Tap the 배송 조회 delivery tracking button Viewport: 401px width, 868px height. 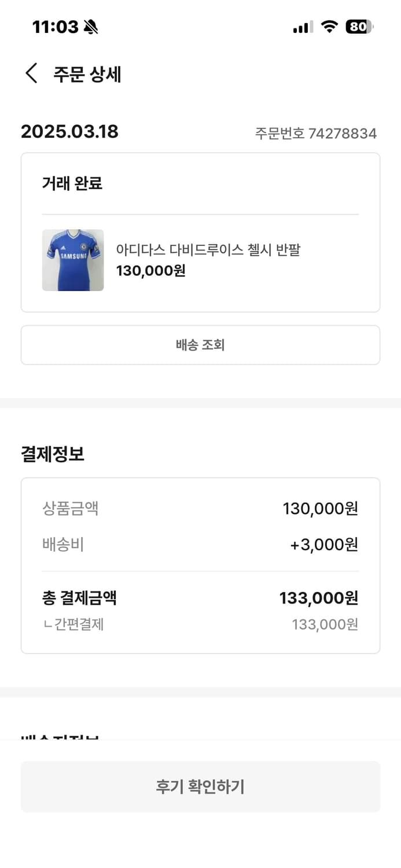click(x=200, y=345)
